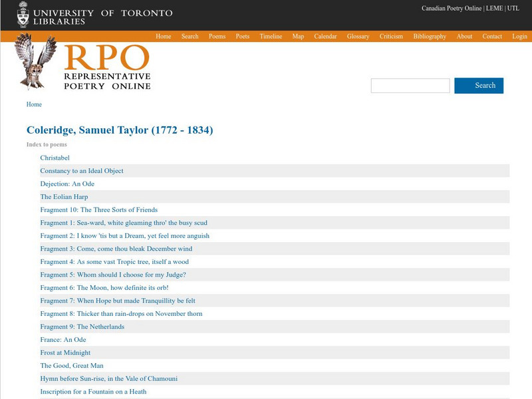Click the Login menu item
Viewport: 532px width, 399px height.
pos(519,37)
